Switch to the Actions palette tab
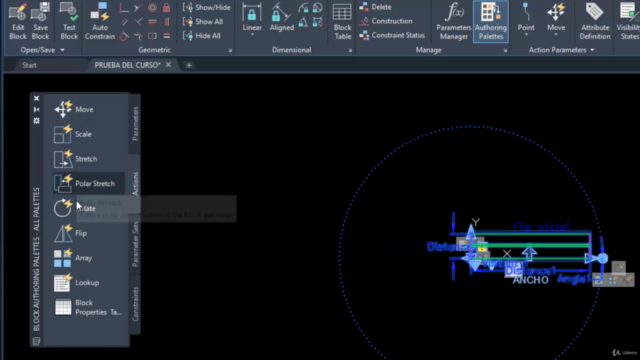The image size is (640, 360). coord(135,183)
